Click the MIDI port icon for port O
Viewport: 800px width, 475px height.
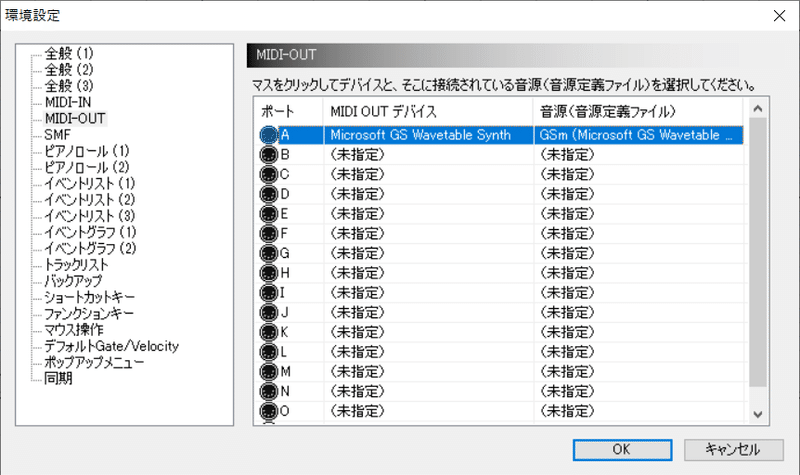coord(268,411)
